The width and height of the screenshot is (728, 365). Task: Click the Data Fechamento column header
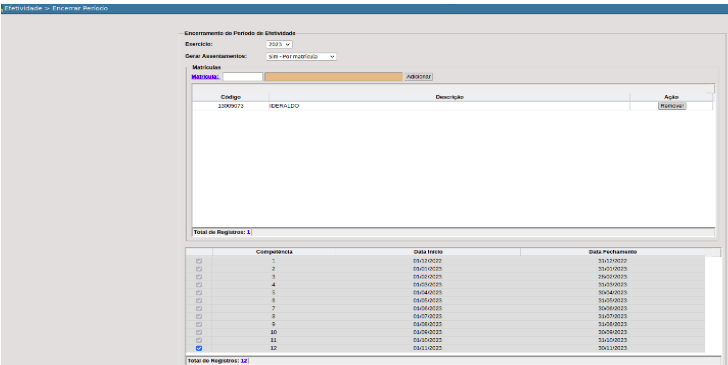pyautogui.click(x=612, y=252)
